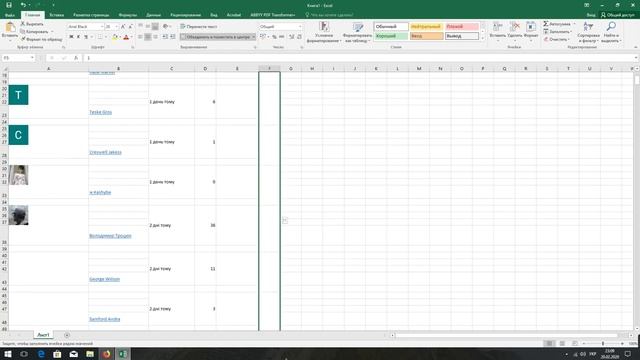This screenshot has height=360, width=640.
Task: Decrease decimal places
Action: pos(299,37)
